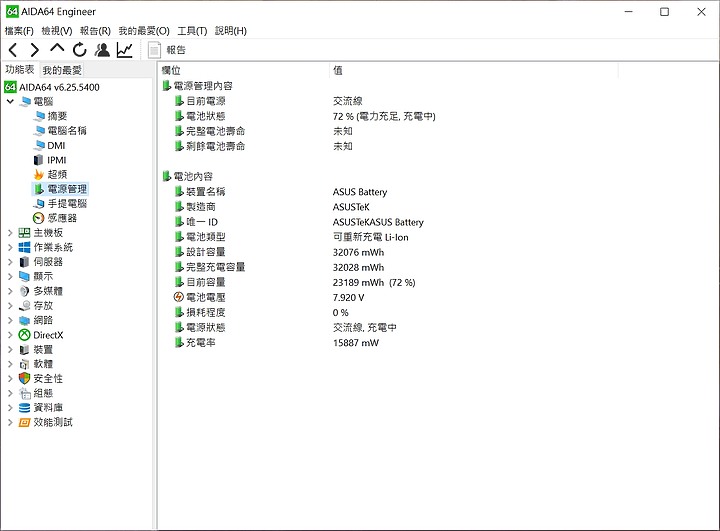Click the 多媒體 speaker icon
Image resolution: width=720 pixels, height=531 pixels.
pos(24,291)
